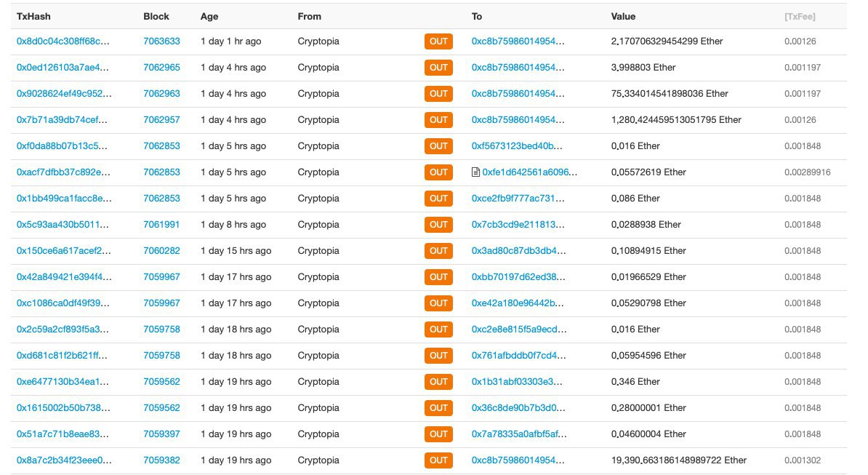Open transaction 0x5c93aa430b5011
Screen dimensions: 868x475
coord(63,225)
